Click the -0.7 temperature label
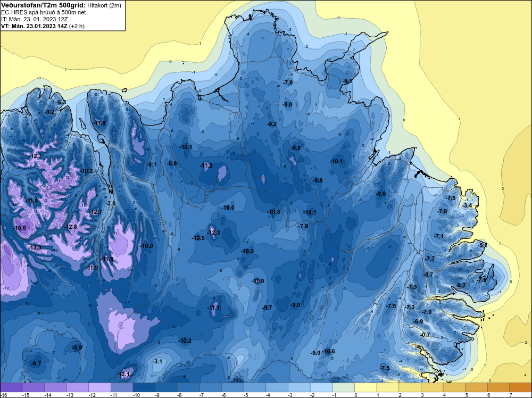 425,335
